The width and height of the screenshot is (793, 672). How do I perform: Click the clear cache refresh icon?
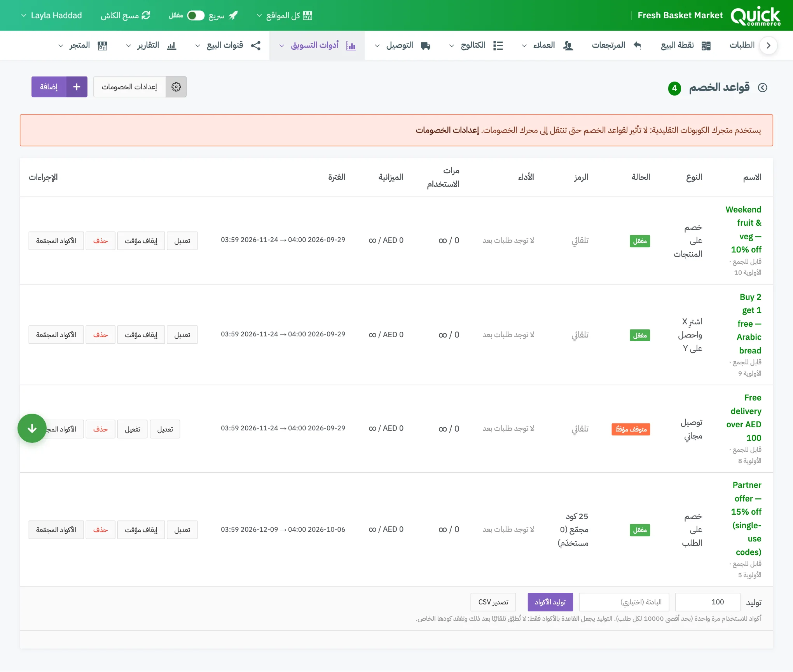click(x=146, y=15)
